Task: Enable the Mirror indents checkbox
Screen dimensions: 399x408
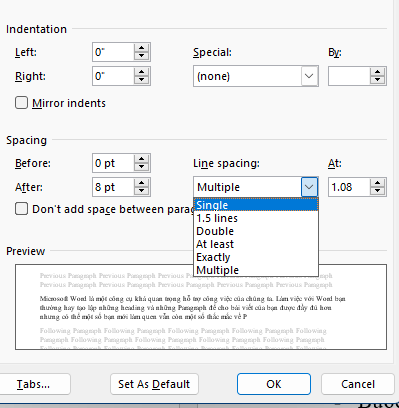Action: click(22, 103)
